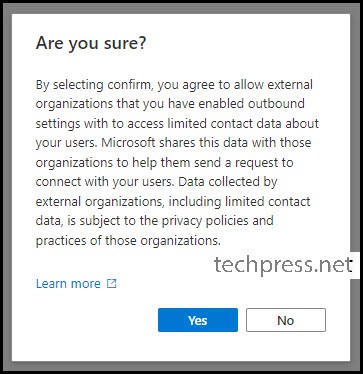
Task: Click the "Are you sure?" dialog heading
Action: (x=91, y=43)
